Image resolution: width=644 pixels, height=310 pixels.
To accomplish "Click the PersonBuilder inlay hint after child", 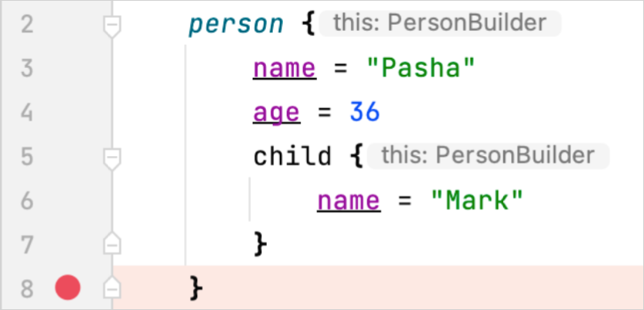I will (489, 156).
